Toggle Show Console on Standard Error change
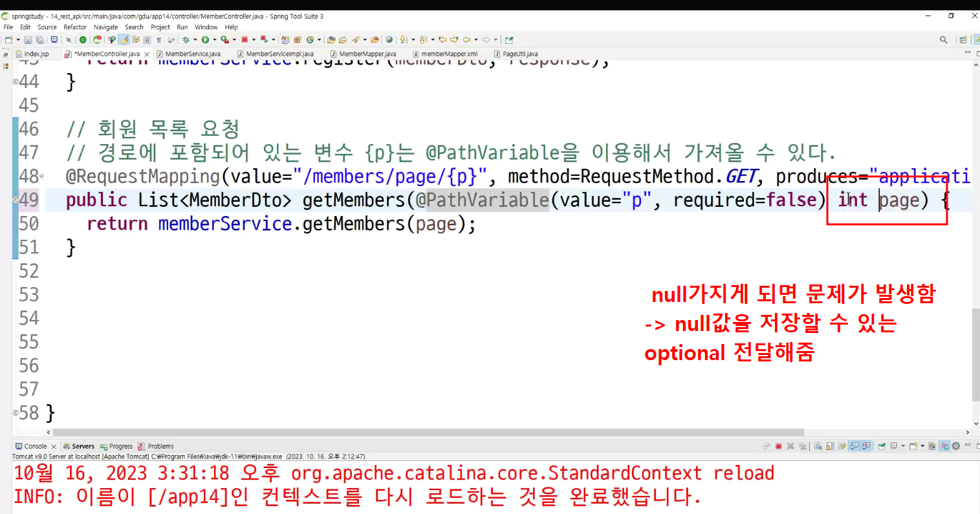This screenshot has width=980, height=514. point(866,446)
